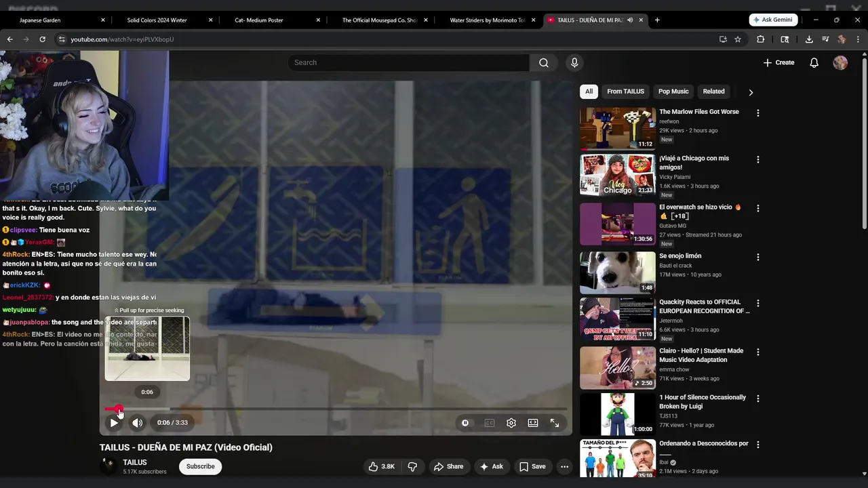Open browser extensions puzzle icon
Screen dimensions: 868x488
[x=760, y=39]
